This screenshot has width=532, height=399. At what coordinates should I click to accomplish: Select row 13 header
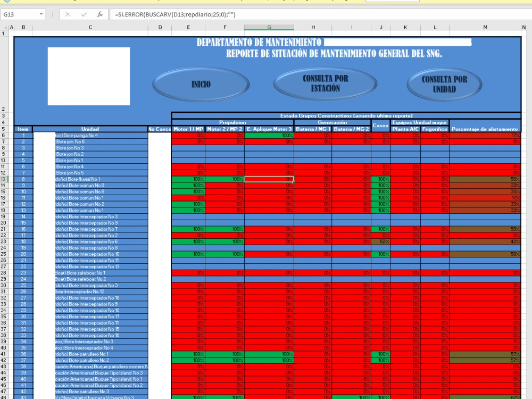[3, 179]
